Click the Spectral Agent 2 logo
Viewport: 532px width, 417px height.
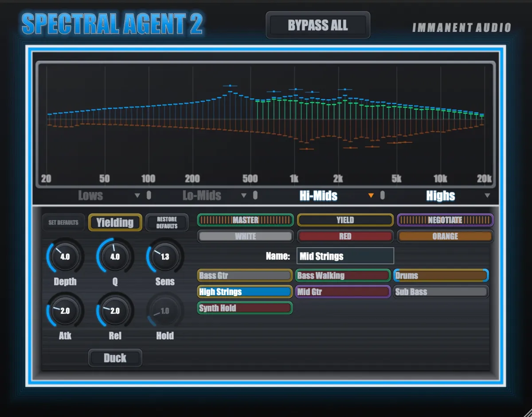(x=112, y=24)
